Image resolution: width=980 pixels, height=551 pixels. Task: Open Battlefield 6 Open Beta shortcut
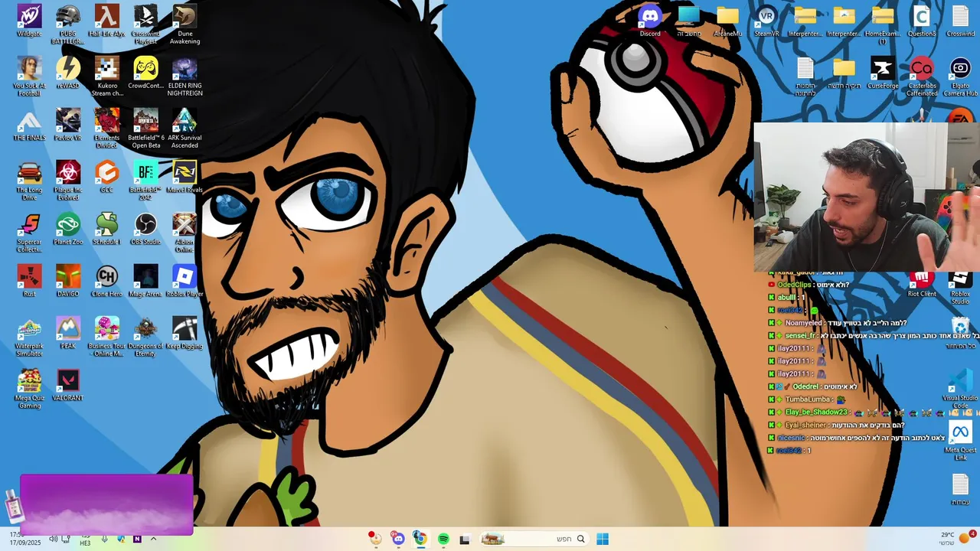pyautogui.click(x=145, y=128)
